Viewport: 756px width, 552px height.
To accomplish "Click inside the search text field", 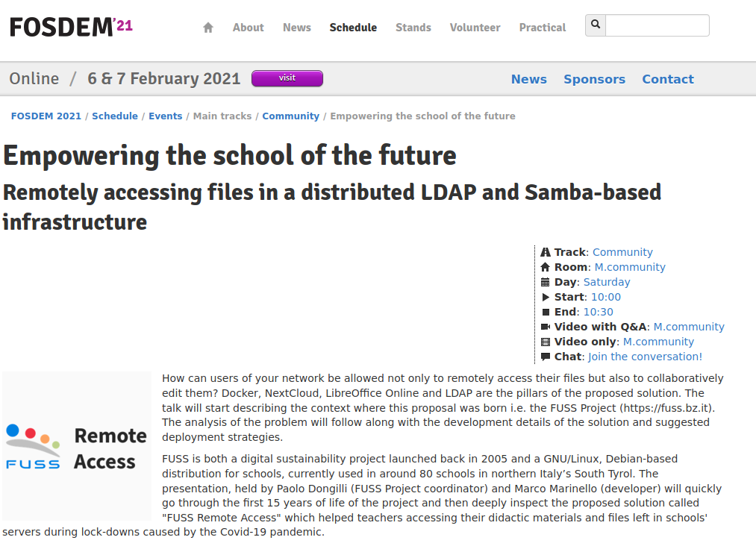I will (x=657, y=25).
